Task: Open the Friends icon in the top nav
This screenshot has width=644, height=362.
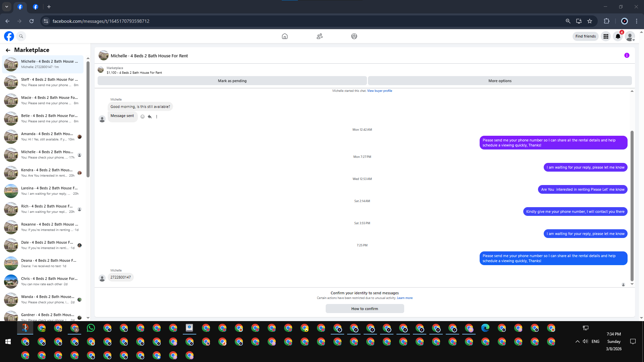Action: [319, 36]
